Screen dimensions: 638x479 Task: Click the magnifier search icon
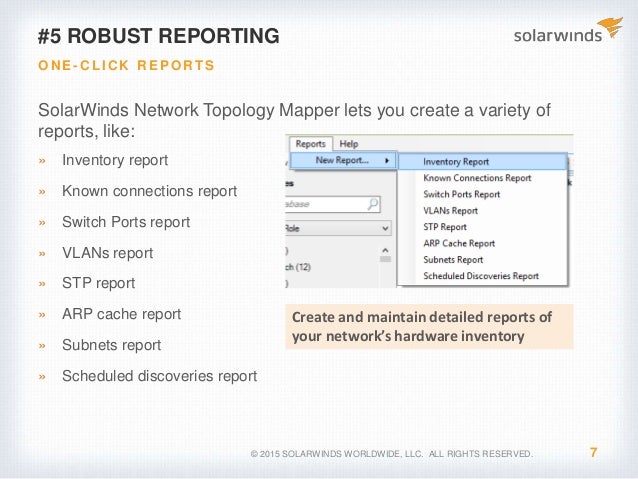pyautogui.click(x=373, y=203)
